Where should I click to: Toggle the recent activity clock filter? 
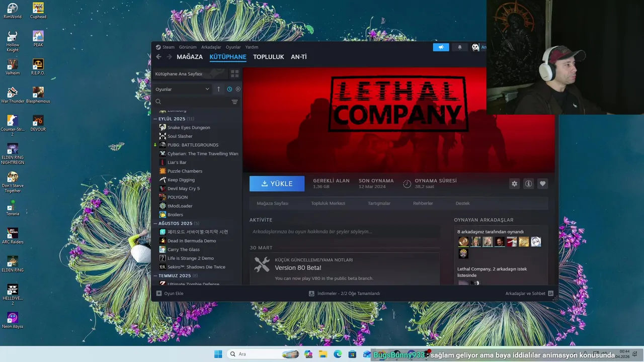pos(229,89)
